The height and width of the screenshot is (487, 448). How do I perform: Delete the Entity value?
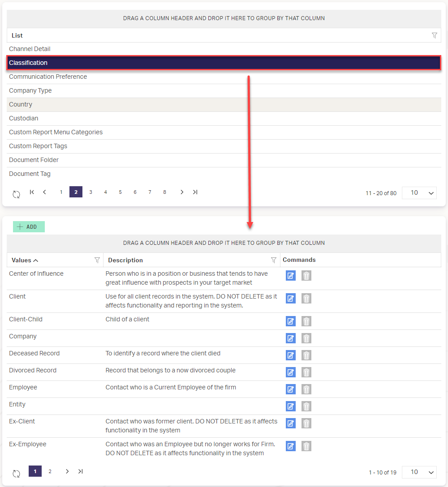(306, 406)
